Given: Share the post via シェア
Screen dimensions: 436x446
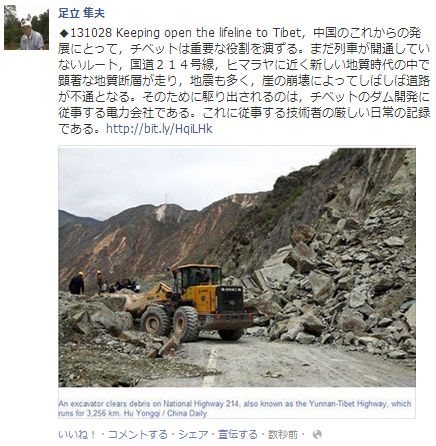Looking at the screenshot, I should pos(193,434).
